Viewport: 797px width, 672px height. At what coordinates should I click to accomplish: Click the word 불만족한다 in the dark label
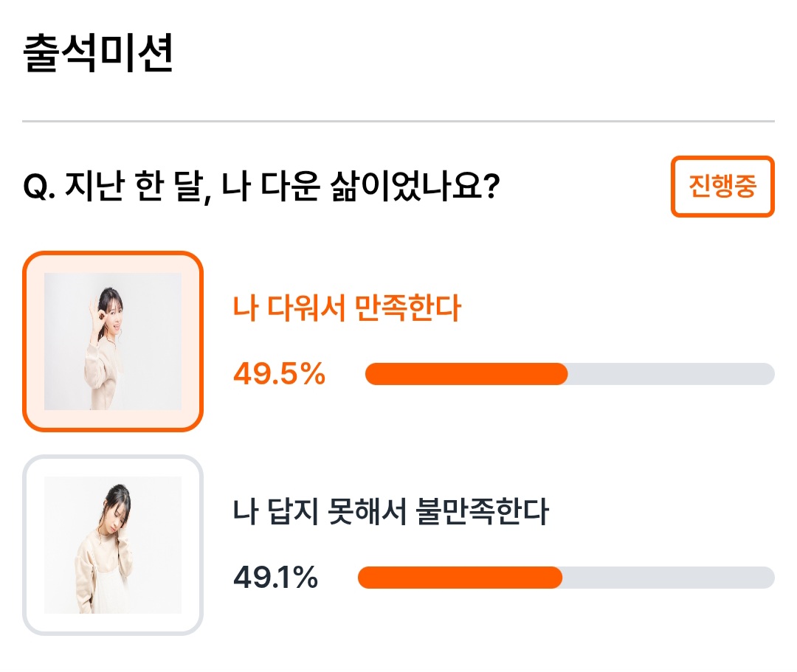(x=483, y=511)
